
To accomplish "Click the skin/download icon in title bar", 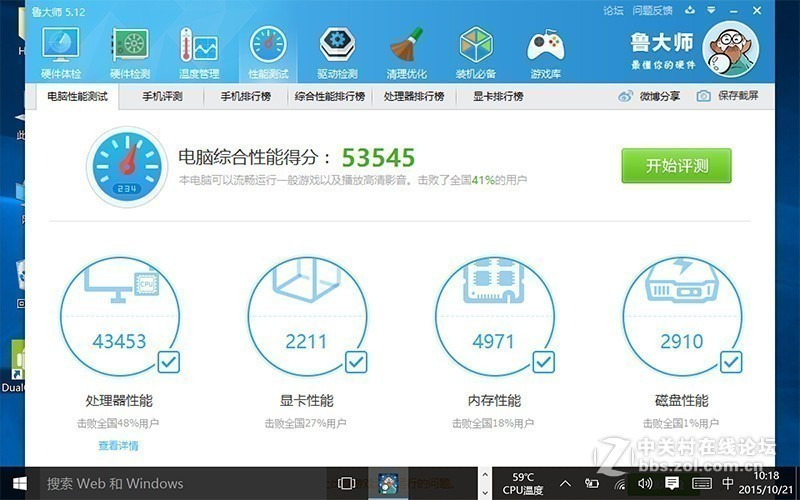I will (x=690, y=10).
